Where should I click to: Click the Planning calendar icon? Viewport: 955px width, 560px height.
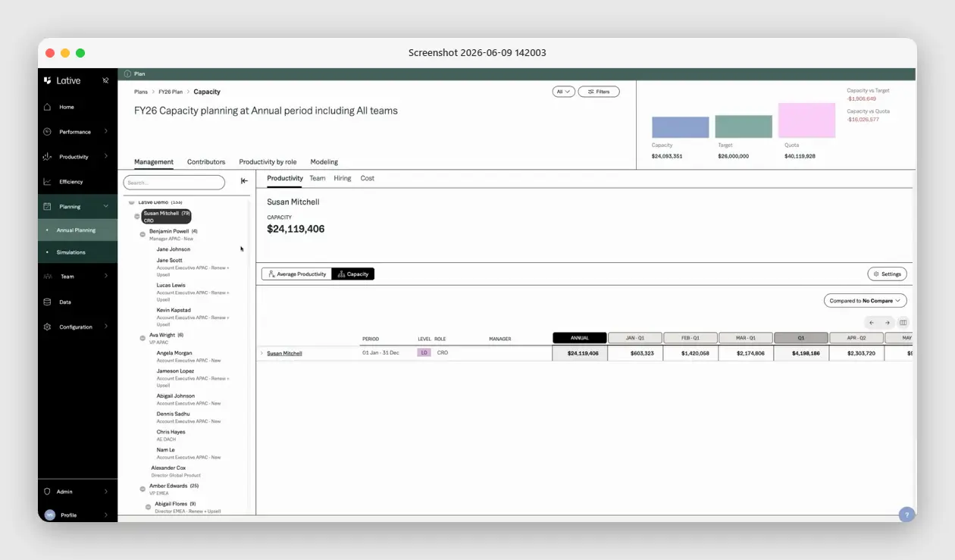pos(47,206)
